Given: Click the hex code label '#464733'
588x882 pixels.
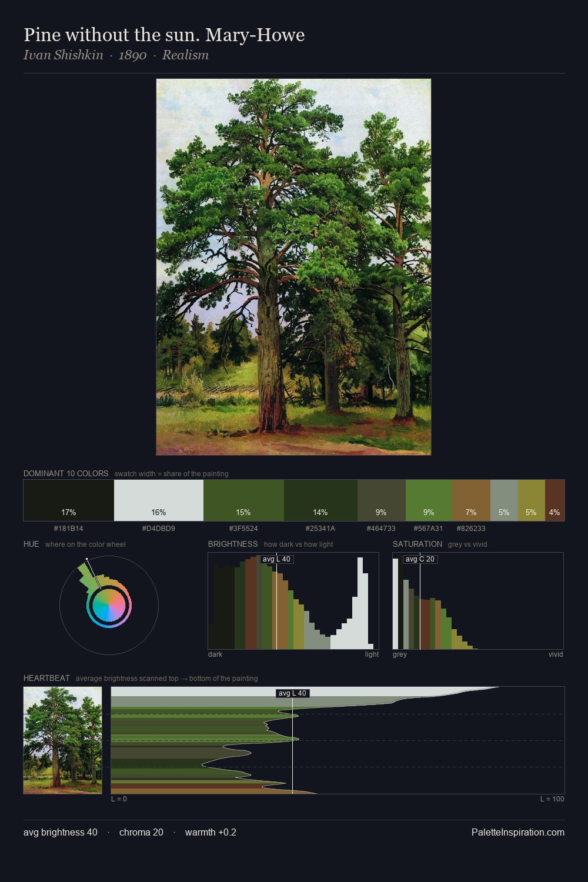Looking at the screenshot, I should coord(382,529).
